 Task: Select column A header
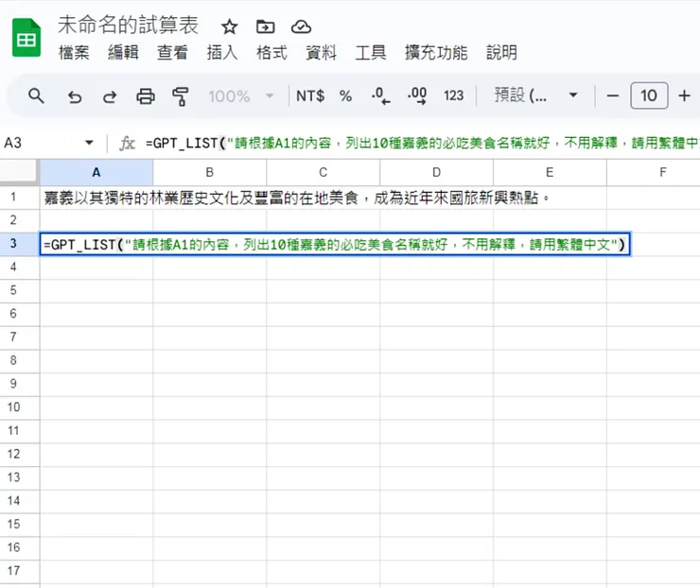(x=96, y=172)
